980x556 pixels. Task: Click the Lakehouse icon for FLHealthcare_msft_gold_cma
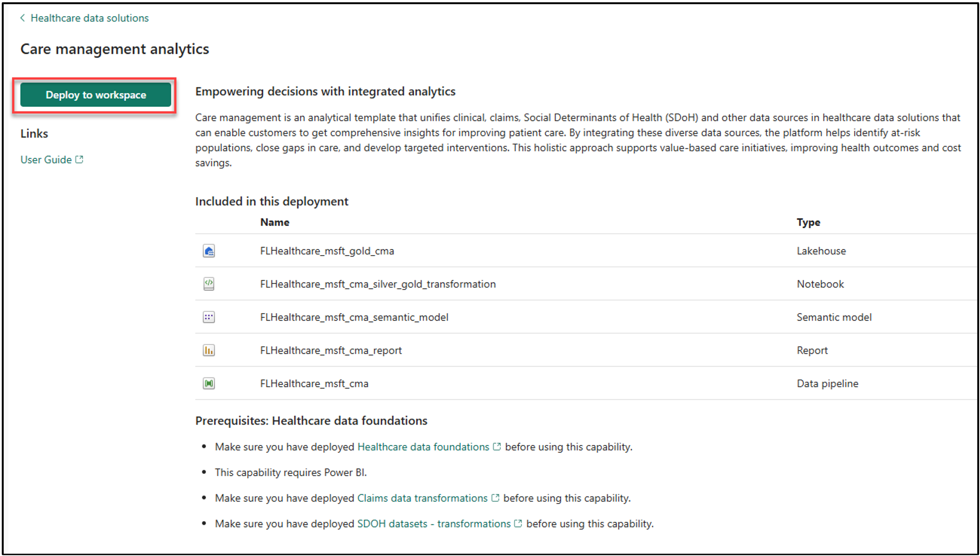(209, 251)
